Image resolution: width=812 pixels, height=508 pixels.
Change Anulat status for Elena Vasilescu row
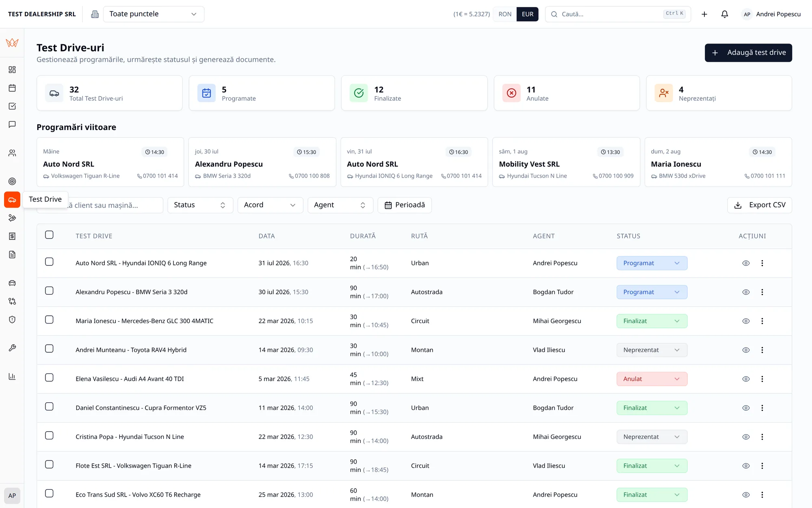pyautogui.click(x=652, y=379)
